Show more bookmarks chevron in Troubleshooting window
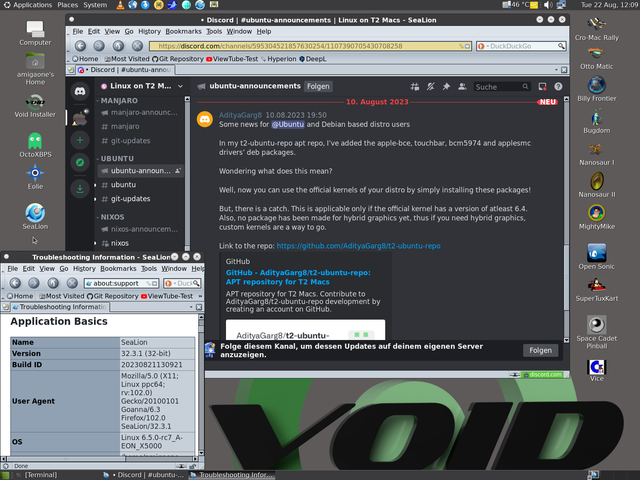This screenshot has width=640, height=480. coord(200,296)
